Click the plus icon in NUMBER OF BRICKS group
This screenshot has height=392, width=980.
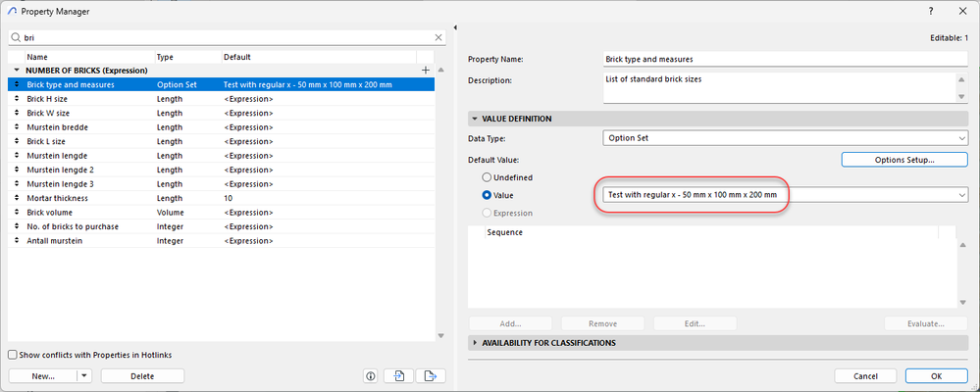[x=425, y=71]
